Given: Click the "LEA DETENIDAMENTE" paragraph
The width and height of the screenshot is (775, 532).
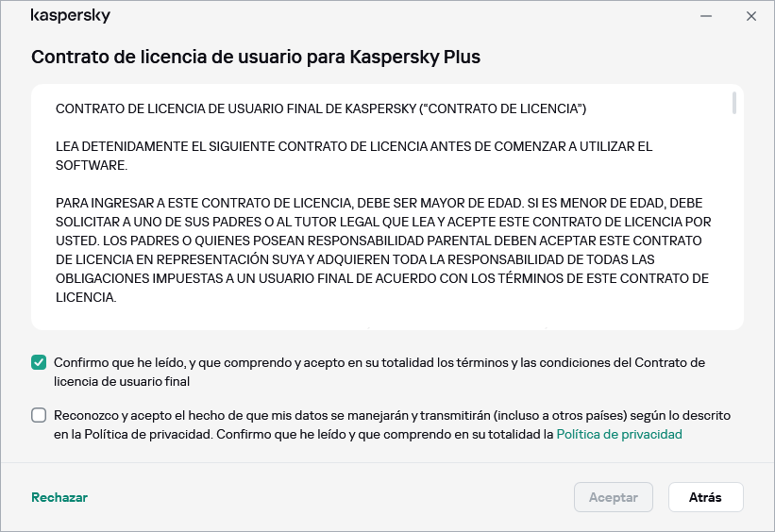Looking at the screenshot, I should point(354,147).
